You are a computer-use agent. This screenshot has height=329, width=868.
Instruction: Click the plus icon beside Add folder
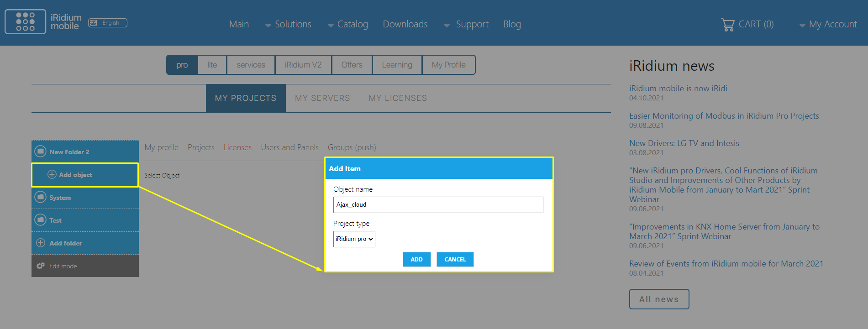[x=41, y=243]
